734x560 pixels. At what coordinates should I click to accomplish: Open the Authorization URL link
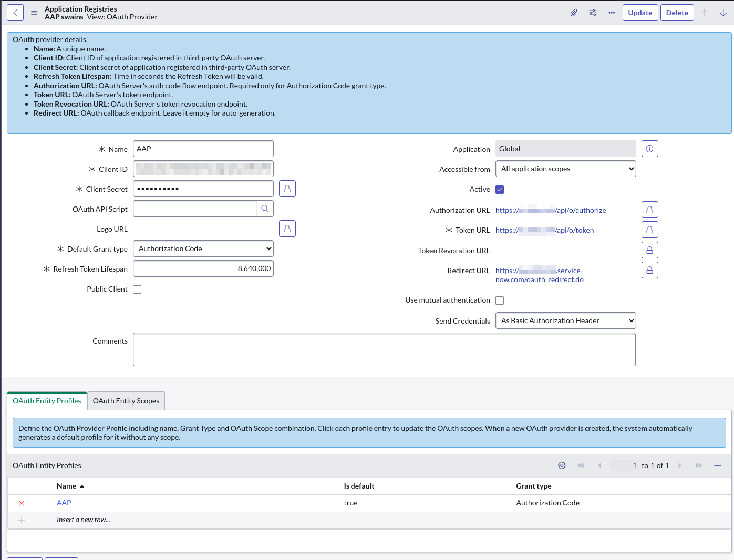pyautogui.click(x=551, y=210)
